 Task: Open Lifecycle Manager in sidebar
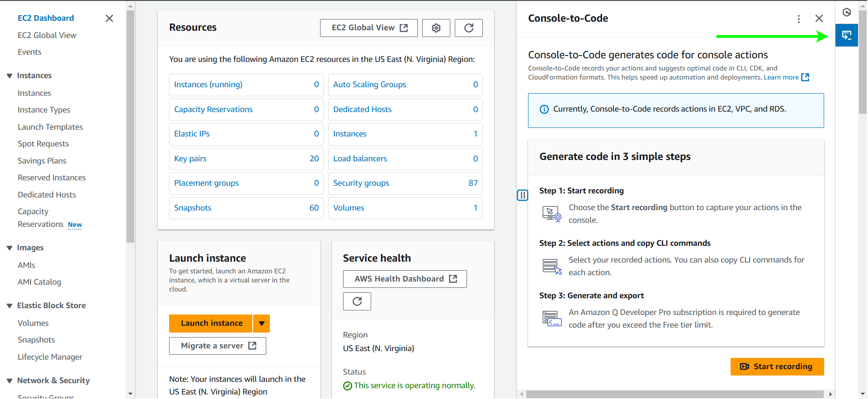tap(50, 357)
